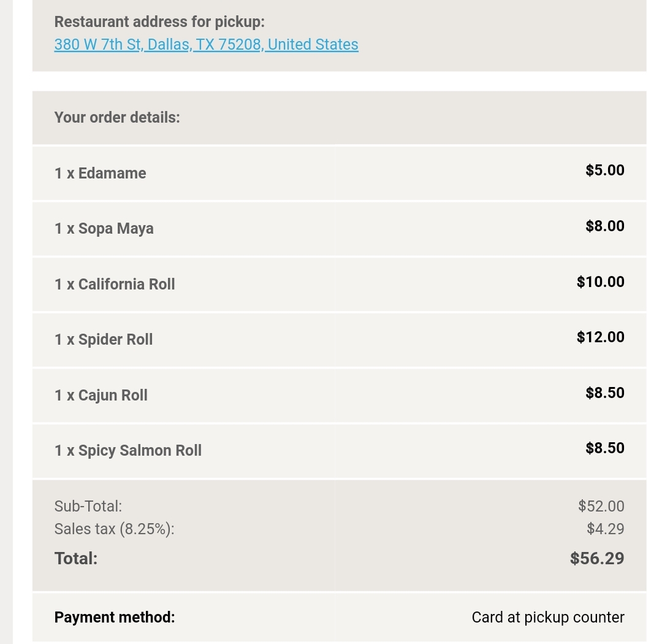Click the Cajun Roll item name
The image size is (662, 644).
[x=101, y=395]
